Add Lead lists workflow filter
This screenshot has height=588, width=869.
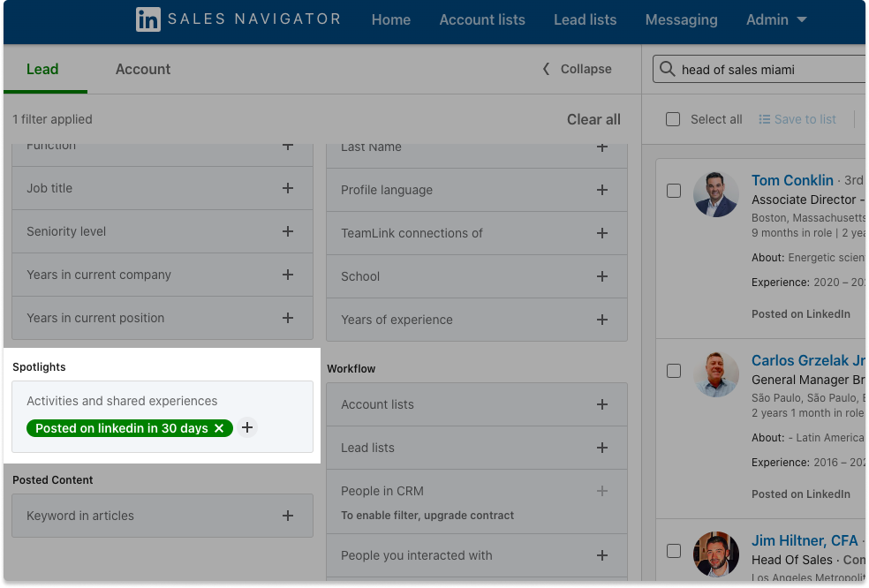pyautogui.click(x=602, y=448)
